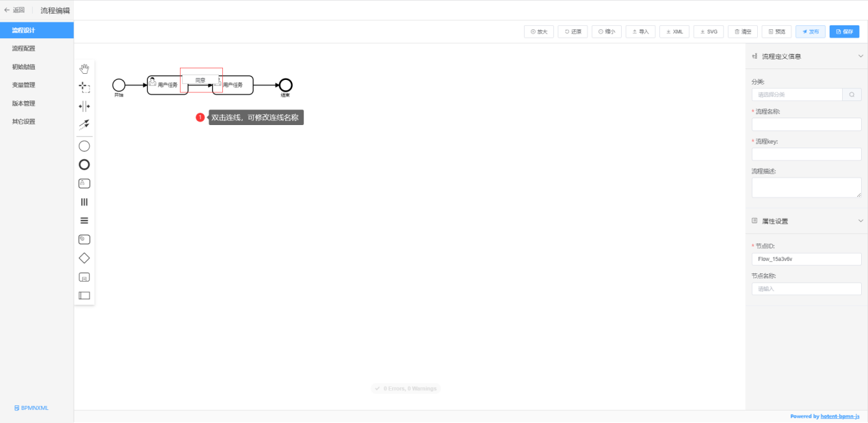
Task: Click the 清空 clear button
Action: (x=743, y=31)
